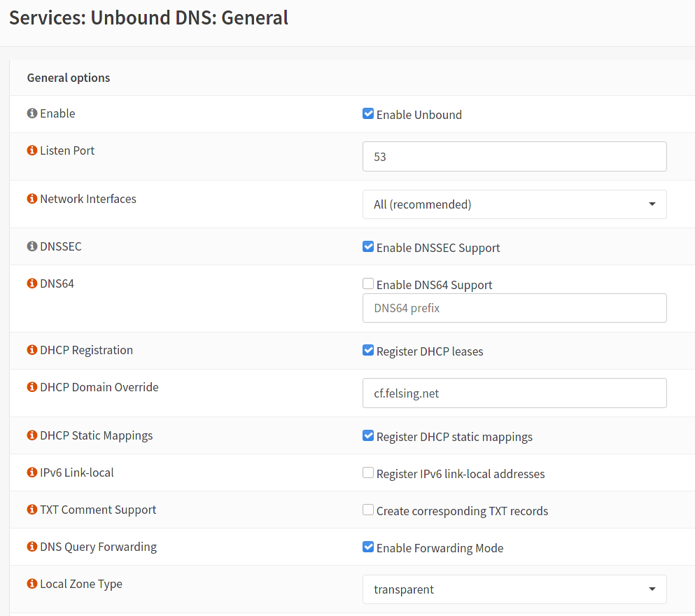Uncheck Register DHCP leases
The height and width of the screenshot is (616, 695).
[x=368, y=349]
